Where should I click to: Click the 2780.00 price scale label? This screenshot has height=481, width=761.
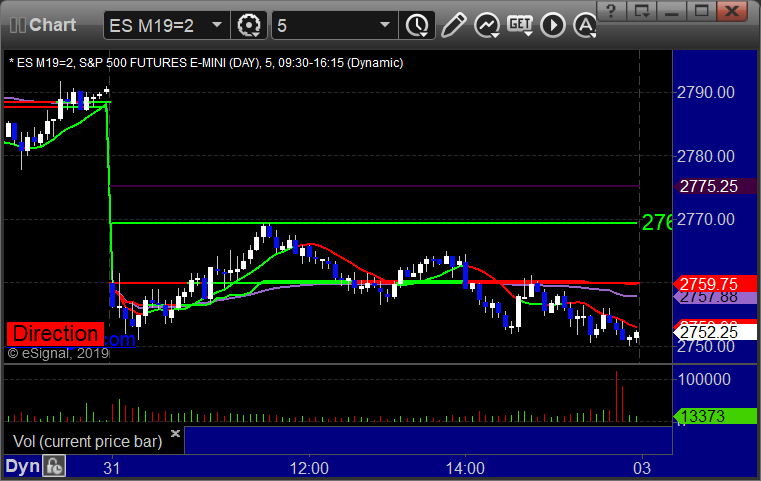click(706, 156)
